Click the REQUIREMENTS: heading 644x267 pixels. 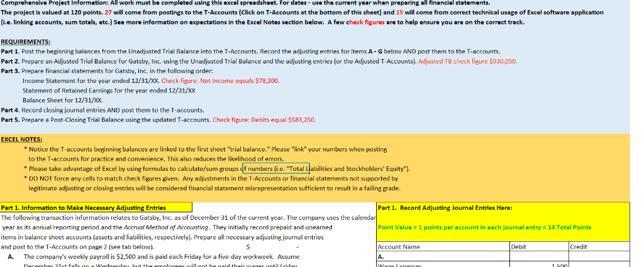click(x=26, y=42)
